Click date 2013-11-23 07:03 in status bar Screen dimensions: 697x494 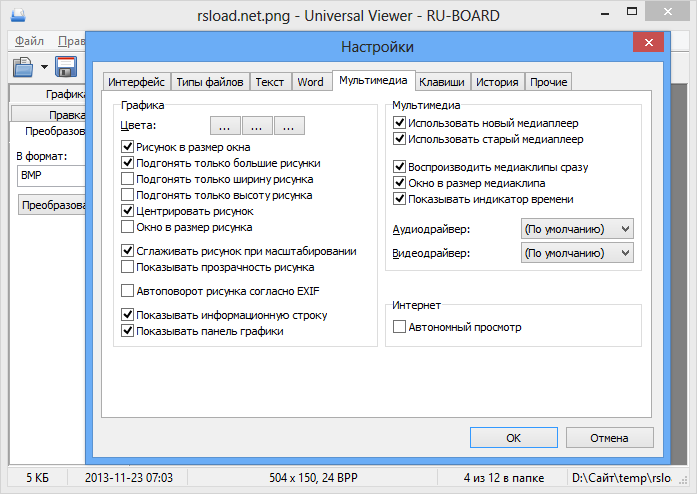(x=128, y=478)
